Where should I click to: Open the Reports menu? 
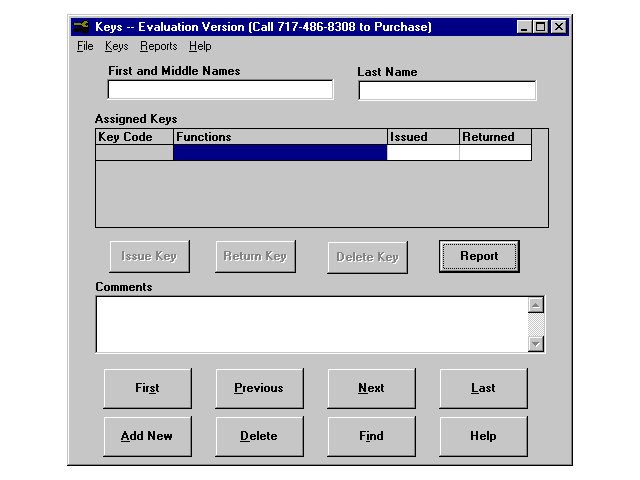click(x=158, y=46)
